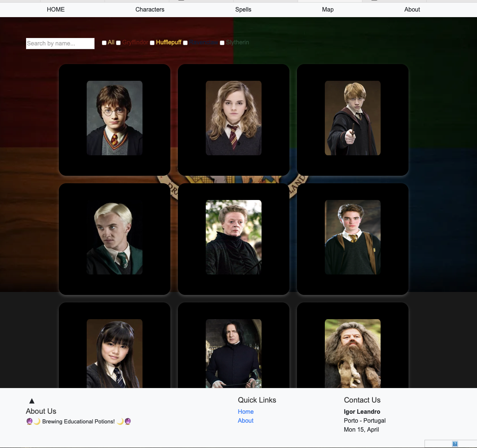The image size is (477, 448).
Task: Open the Characters page from the navigation
Action: (150, 9)
